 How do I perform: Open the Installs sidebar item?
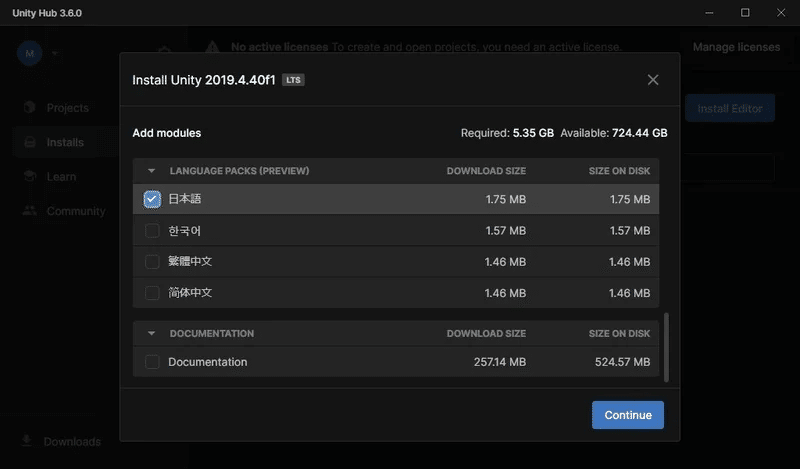click(65, 142)
